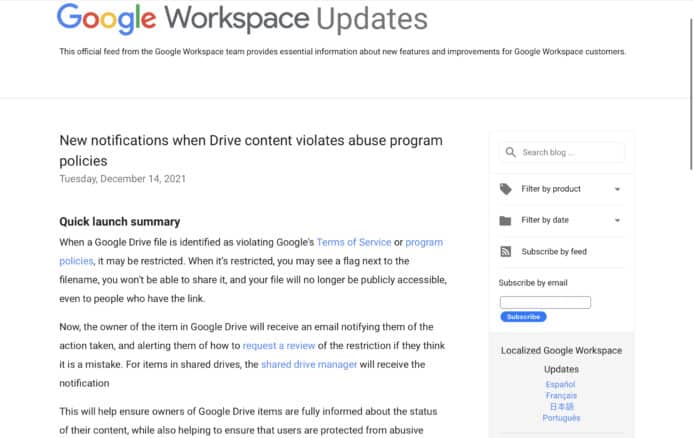
Task: Expand the Filter by date dropdown arrow
Action: (x=617, y=220)
